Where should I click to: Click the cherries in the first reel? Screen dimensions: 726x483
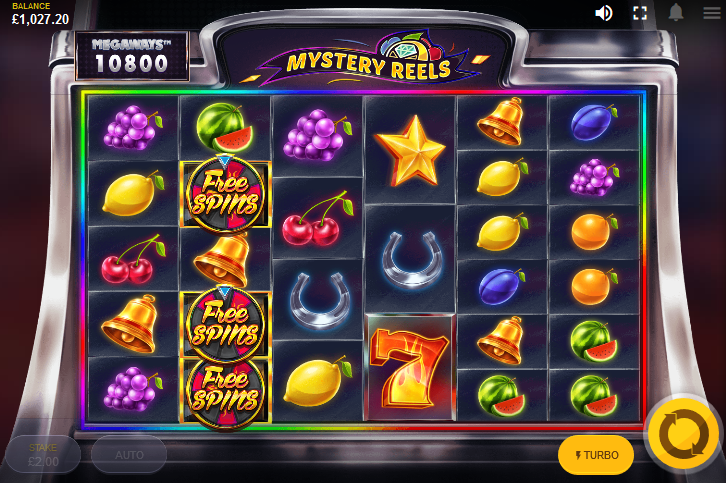[x=133, y=259]
